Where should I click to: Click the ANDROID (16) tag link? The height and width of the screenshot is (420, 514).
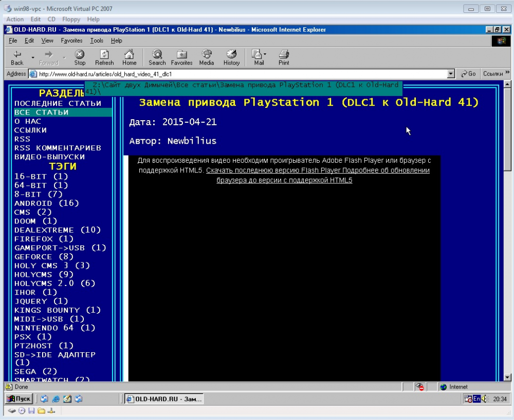click(x=46, y=203)
